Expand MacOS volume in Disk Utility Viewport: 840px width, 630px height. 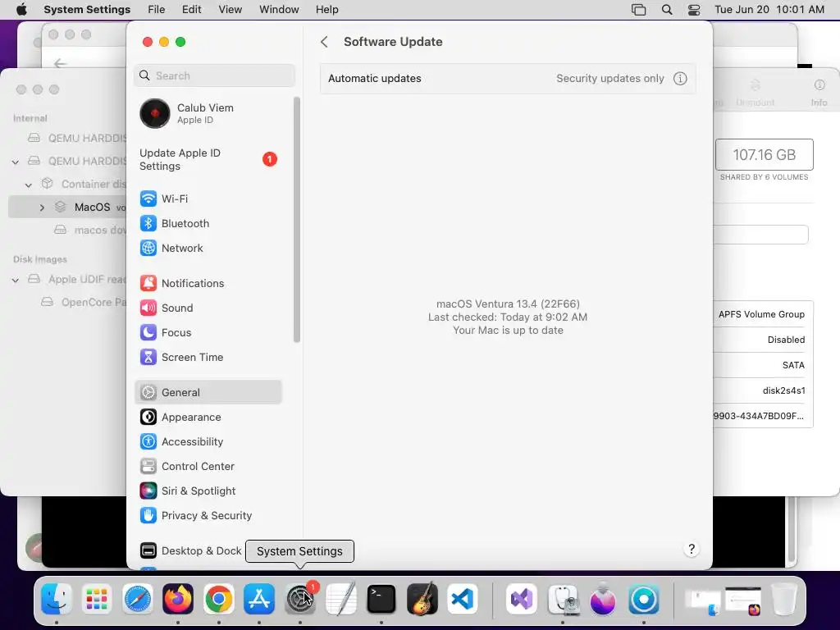[x=42, y=208]
